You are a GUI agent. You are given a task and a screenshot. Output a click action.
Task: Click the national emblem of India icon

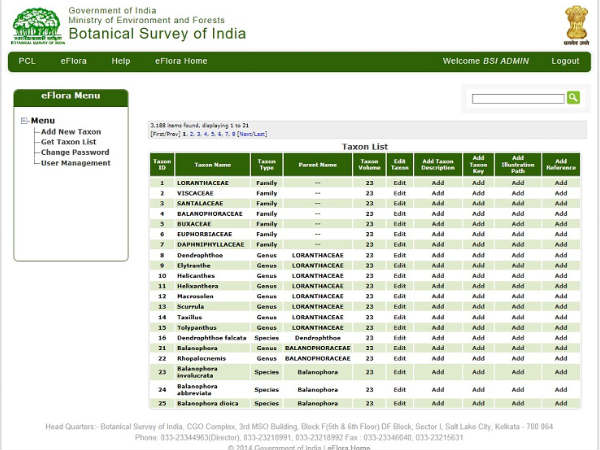pos(576,25)
